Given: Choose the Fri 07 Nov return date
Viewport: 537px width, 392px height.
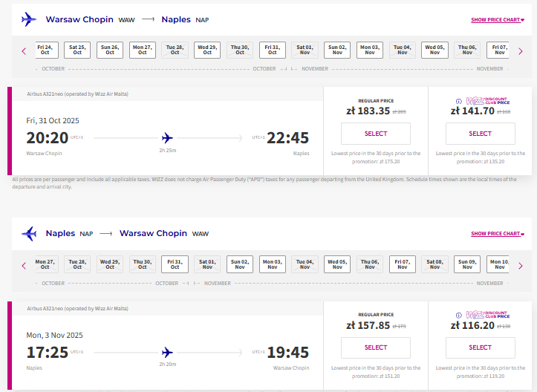Looking at the screenshot, I should (403, 264).
